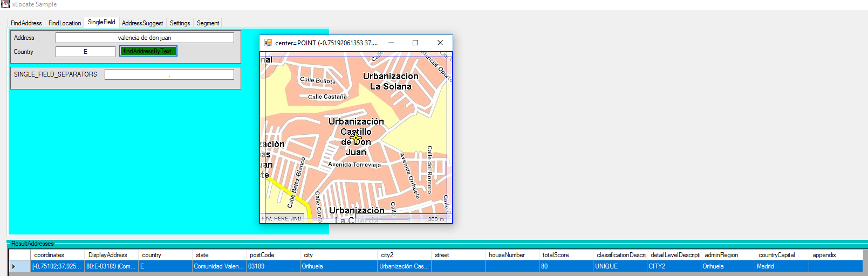
Task: Open the Settings tab
Action: coord(180,23)
